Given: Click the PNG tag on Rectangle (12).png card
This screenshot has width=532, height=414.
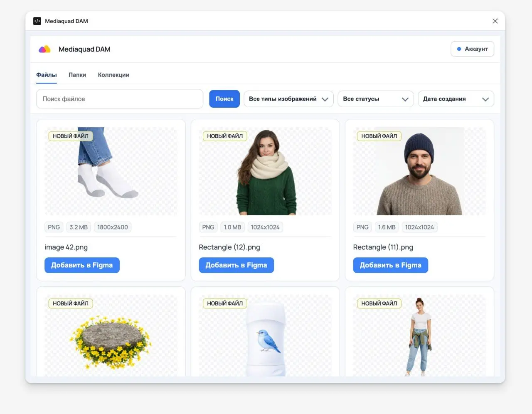Looking at the screenshot, I should (208, 227).
